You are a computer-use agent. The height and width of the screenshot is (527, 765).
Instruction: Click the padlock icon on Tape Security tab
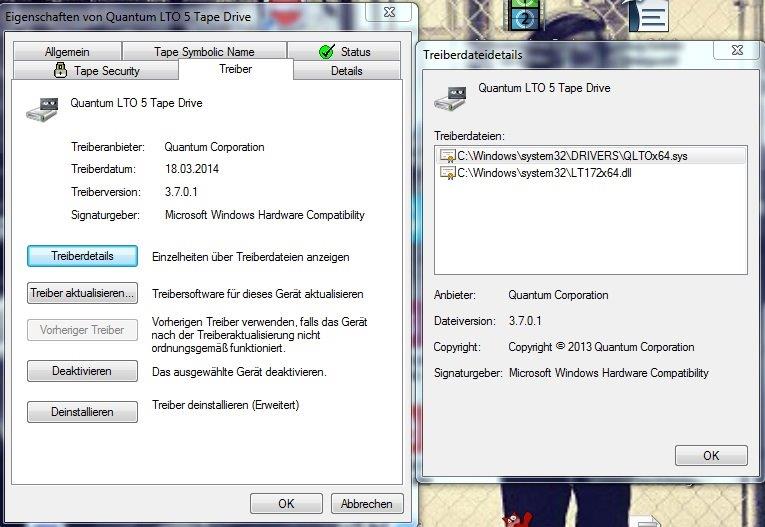[60, 70]
